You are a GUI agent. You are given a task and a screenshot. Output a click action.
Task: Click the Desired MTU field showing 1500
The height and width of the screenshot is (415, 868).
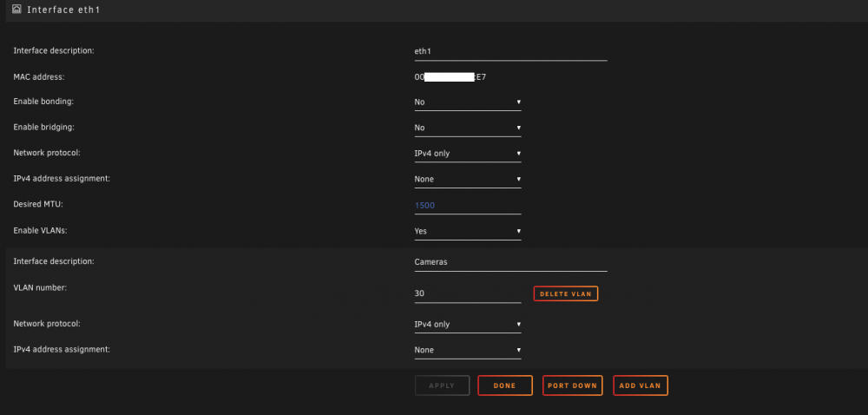468,205
